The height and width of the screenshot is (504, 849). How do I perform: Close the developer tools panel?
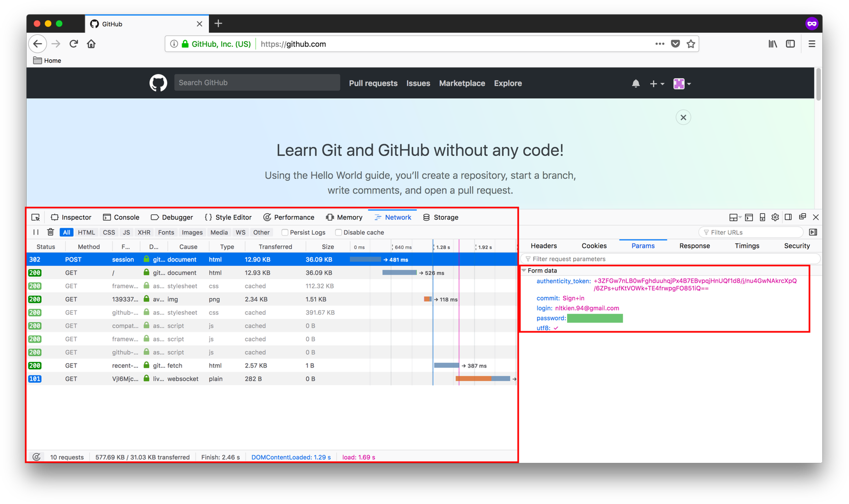pyautogui.click(x=816, y=217)
